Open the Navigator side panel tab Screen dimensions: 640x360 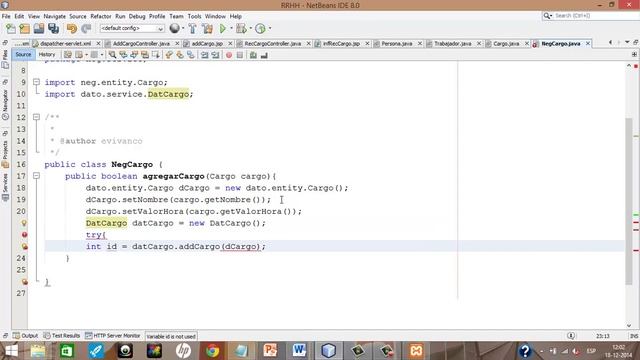pyautogui.click(x=5, y=104)
